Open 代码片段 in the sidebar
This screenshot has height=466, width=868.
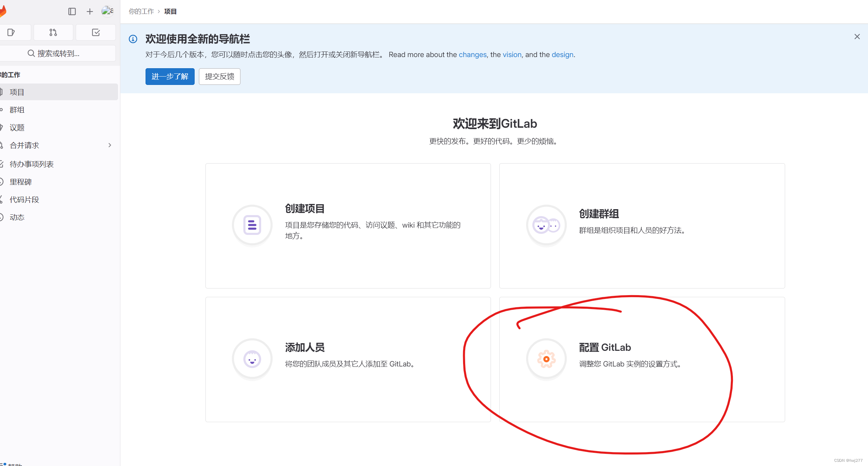pos(59,199)
